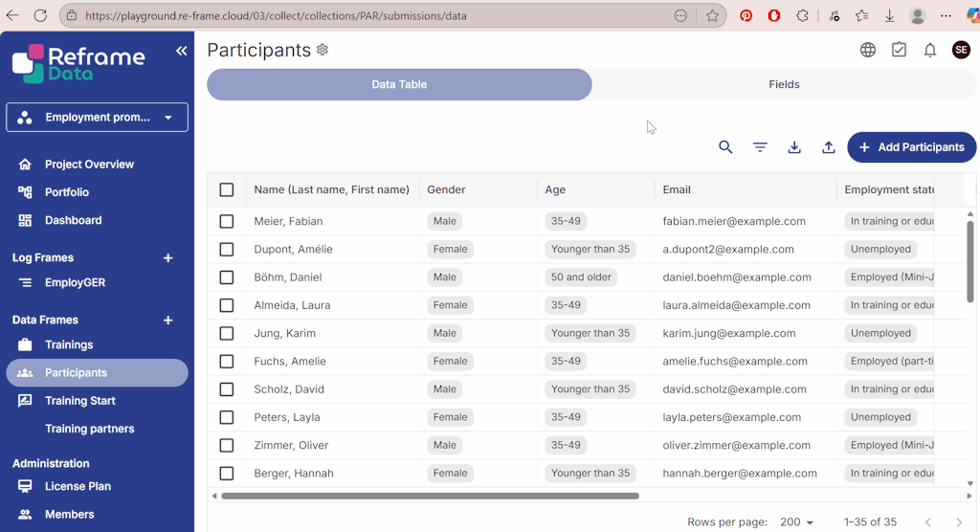
Task: Open the search icon above the table
Action: 725,147
